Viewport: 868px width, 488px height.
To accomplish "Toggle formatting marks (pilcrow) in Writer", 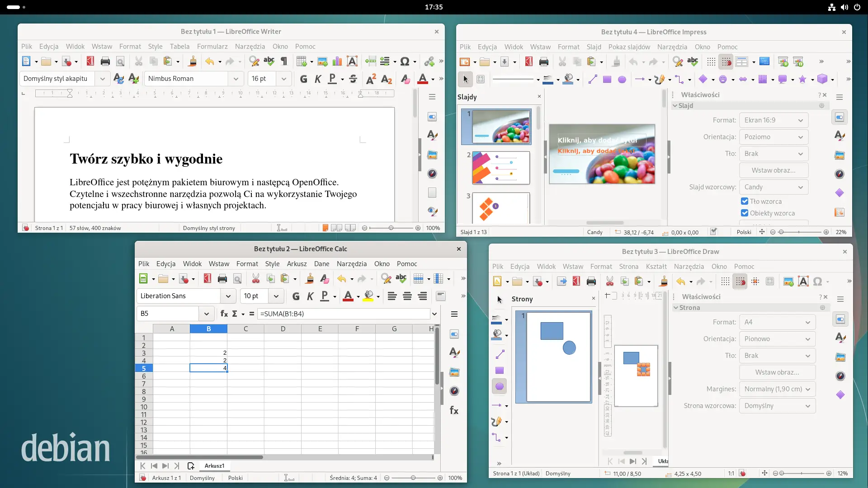I will [x=284, y=61].
